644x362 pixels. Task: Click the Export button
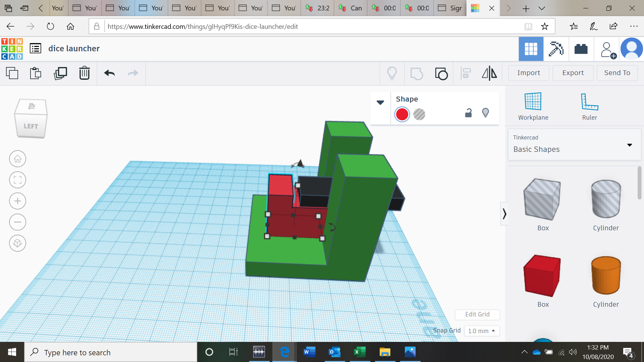[x=573, y=73]
